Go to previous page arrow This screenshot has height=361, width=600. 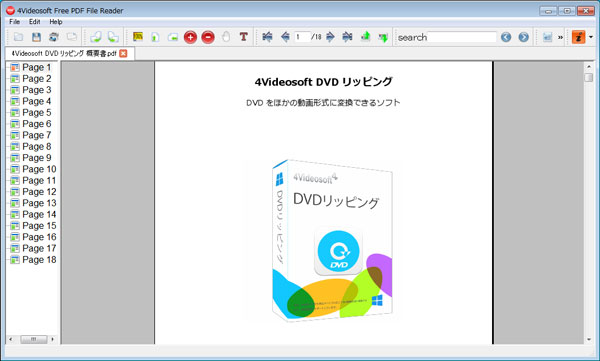[x=285, y=37]
